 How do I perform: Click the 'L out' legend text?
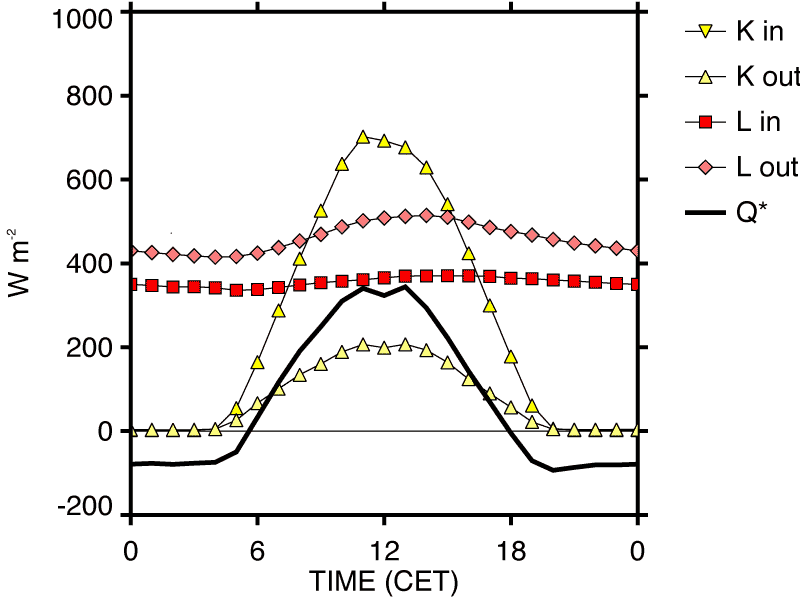tap(767, 167)
